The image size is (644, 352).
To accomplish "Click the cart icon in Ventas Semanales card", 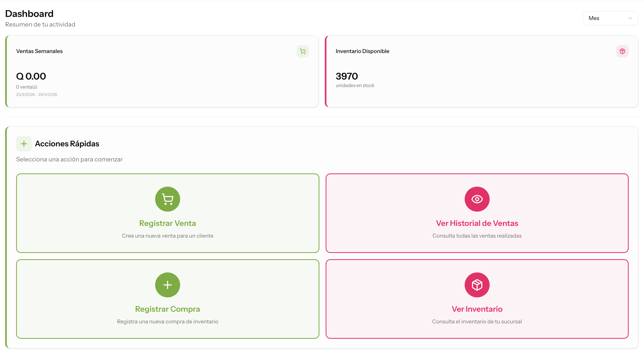I will click(x=303, y=51).
